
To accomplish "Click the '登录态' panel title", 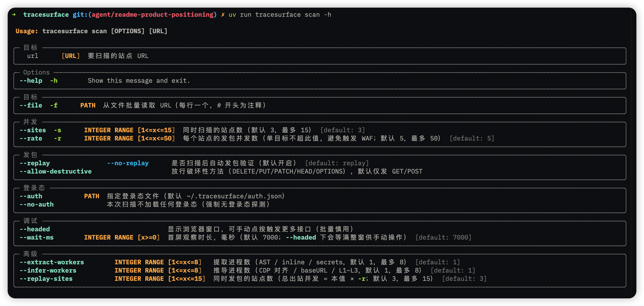I will tap(34, 188).
